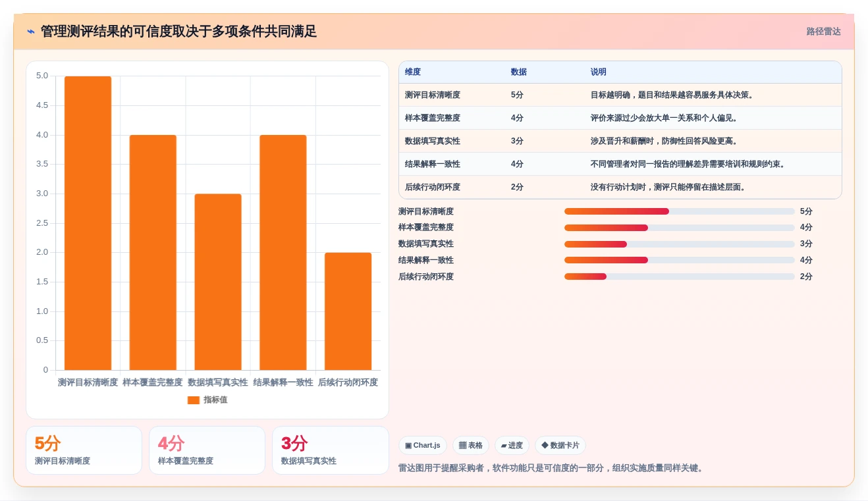Viewport: 868px width, 501px height.
Task: Toggle the 指标值 legend item in the chart
Action: (x=207, y=400)
